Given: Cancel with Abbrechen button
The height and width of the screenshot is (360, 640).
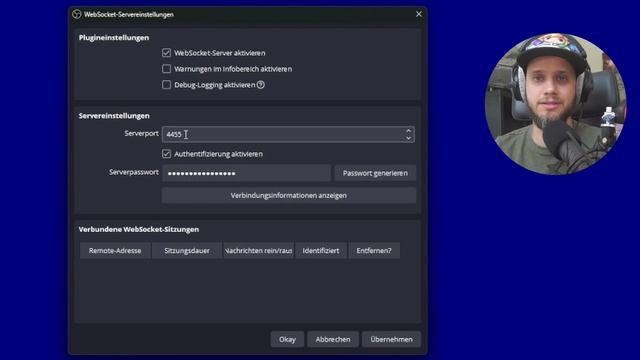Looking at the screenshot, I should pos(333,339).
